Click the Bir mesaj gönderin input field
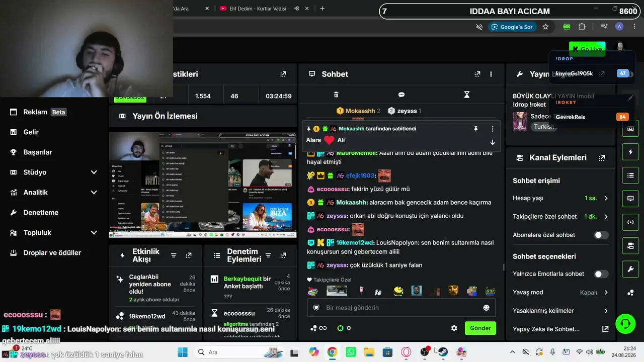 [401, 308]
